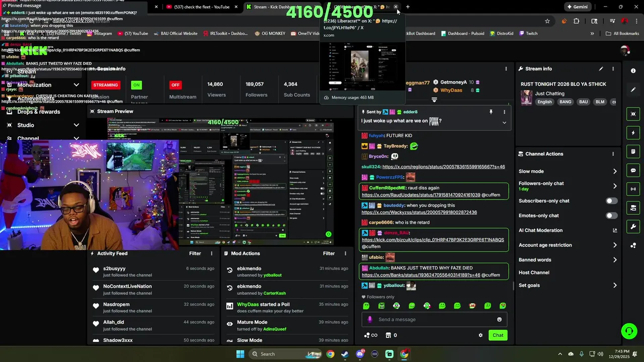This screenshot has width=644, height=362.
Task: Open a new browser tab
Action: point(408,7)
